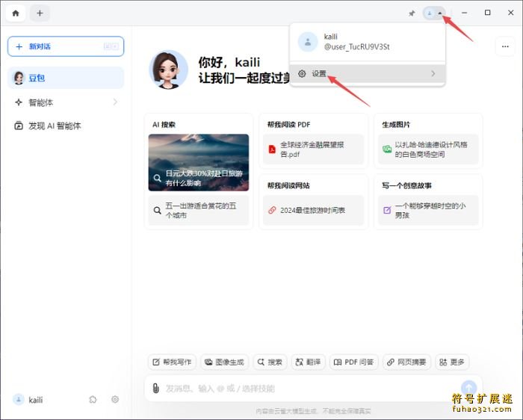The width and height of the screenshot is (523, 420).
Task: Open the 豆包 chat in sidebar
Action: coord(66,78)
